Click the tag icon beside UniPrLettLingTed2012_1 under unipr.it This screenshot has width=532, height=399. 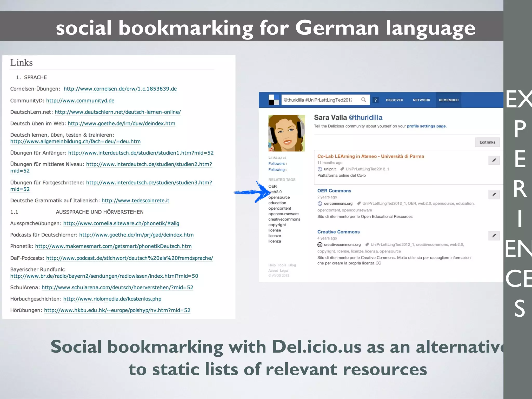[342, 169]
